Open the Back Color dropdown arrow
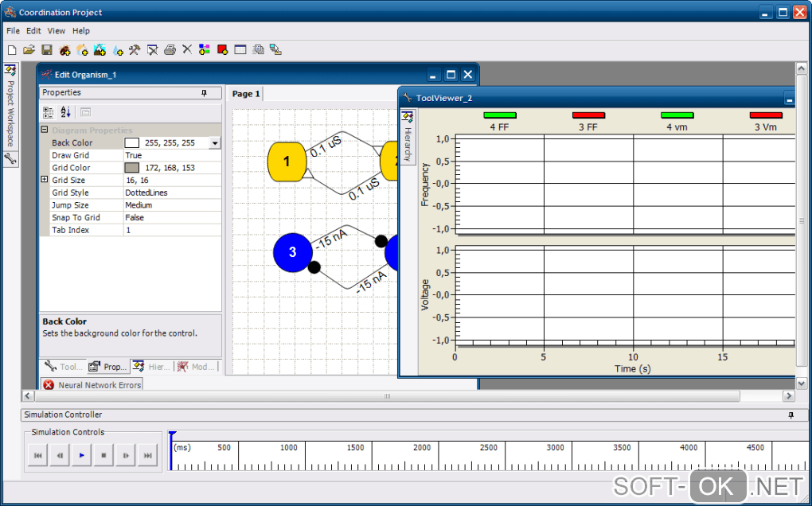Image resolution: width=812 pixels, height=506 pixels. [x=215, y=142]
